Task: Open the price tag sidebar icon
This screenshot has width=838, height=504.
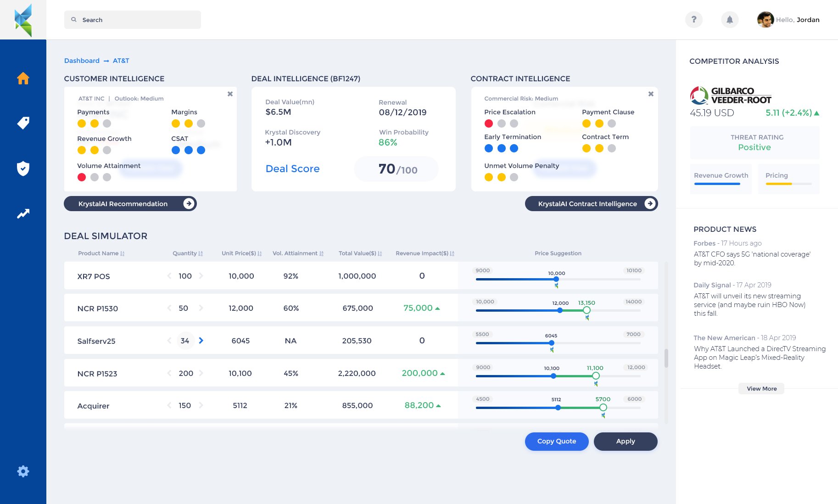Action: click(x=23, y=123)
